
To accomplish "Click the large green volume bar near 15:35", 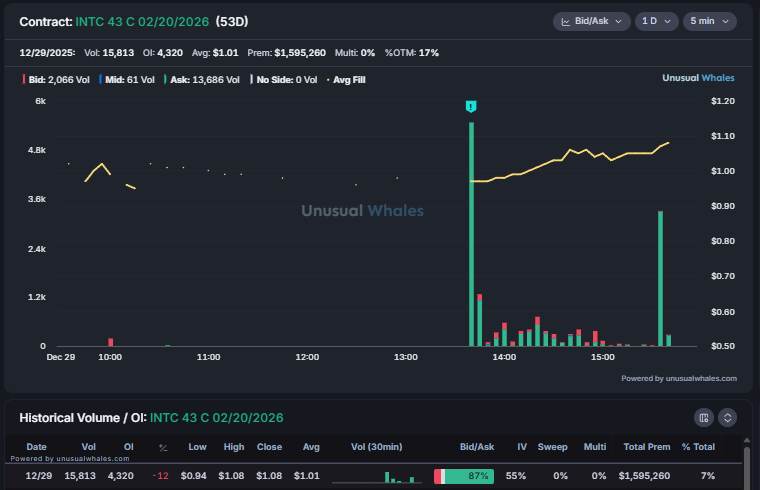I will click(660, 278).
